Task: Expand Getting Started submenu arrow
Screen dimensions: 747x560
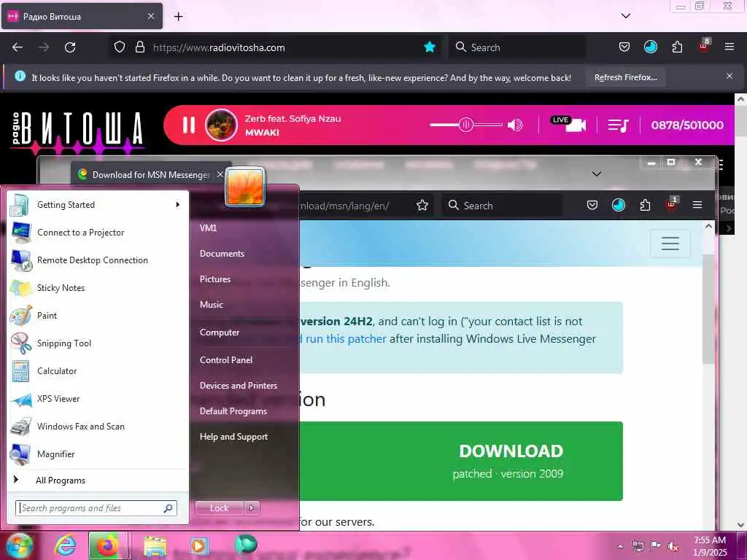Action: pyautogui.click(x=178, y=205)
